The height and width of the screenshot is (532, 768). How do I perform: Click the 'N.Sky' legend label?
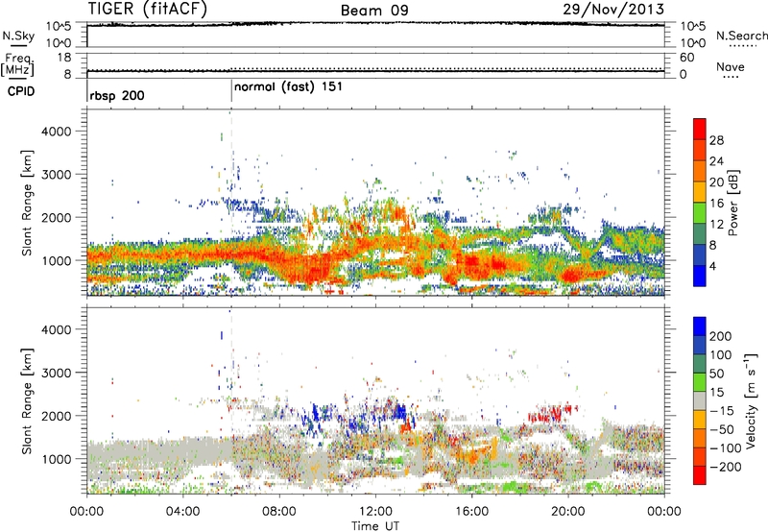click(x=18, y=36)
